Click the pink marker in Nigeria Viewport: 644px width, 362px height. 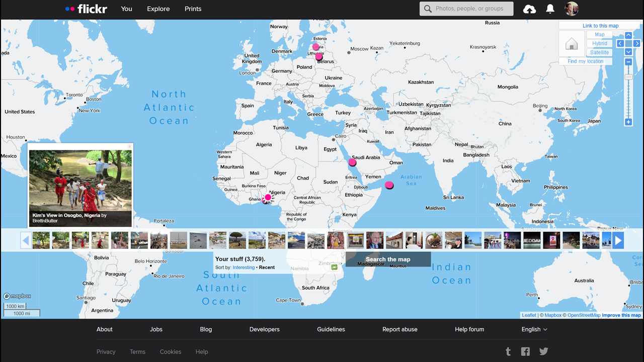click(268, 197)
